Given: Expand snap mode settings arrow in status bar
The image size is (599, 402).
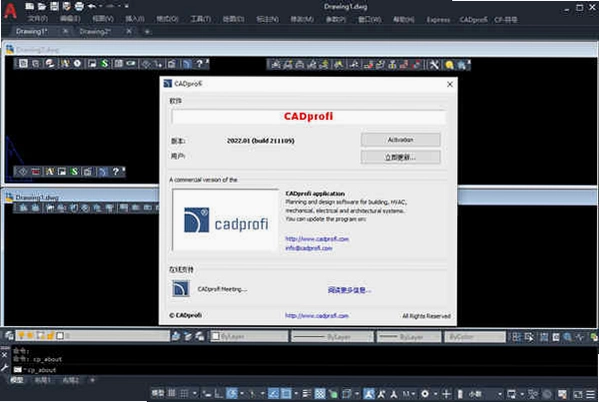Looking at the screenshot, I should (x=195, y=394).
